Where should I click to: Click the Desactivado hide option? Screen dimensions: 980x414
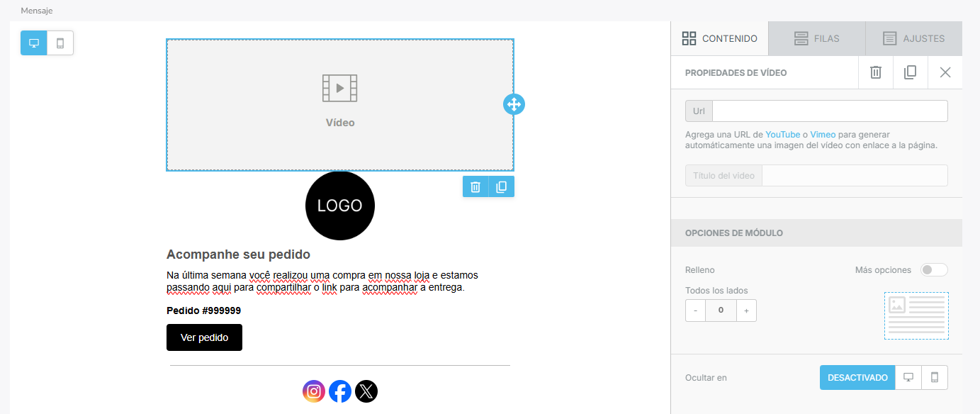point(857,377)
